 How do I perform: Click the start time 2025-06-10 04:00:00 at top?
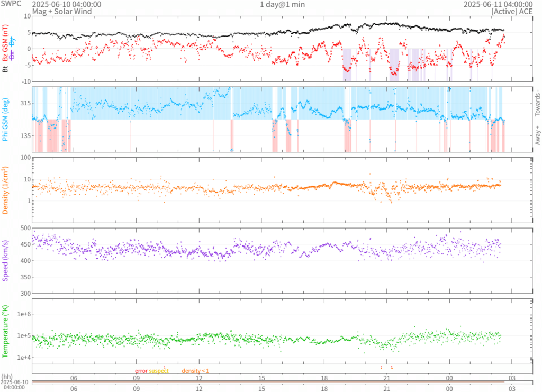(67, 4)
